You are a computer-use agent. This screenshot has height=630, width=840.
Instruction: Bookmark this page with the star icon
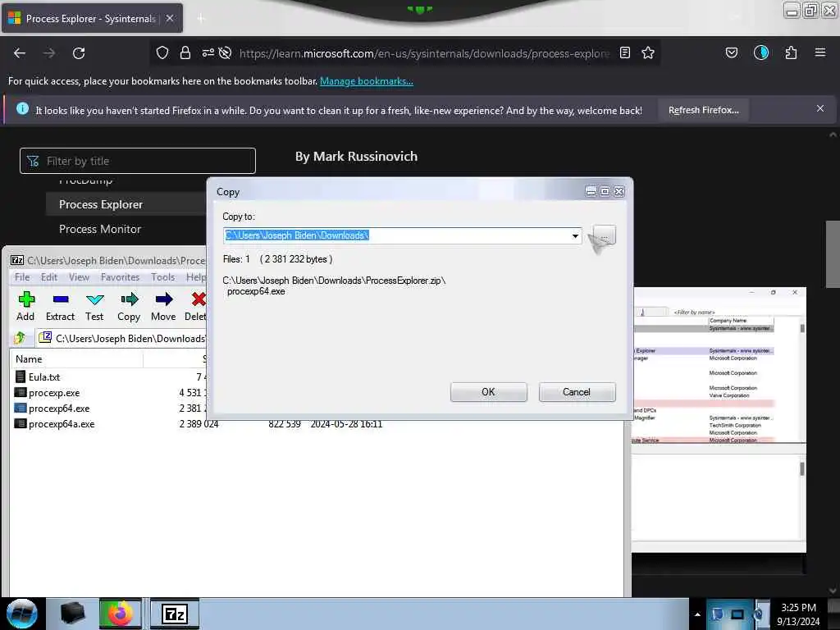(648, 52)
